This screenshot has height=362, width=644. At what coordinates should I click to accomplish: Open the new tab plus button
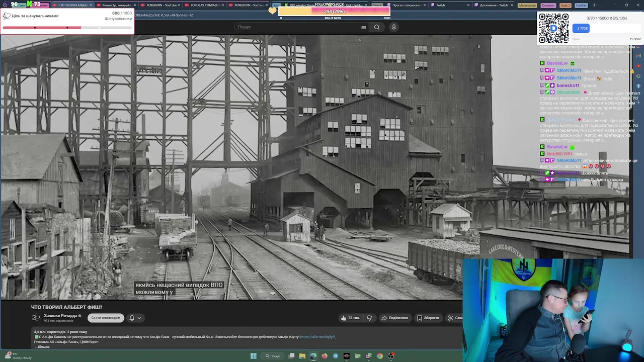(x=594, y=5)
